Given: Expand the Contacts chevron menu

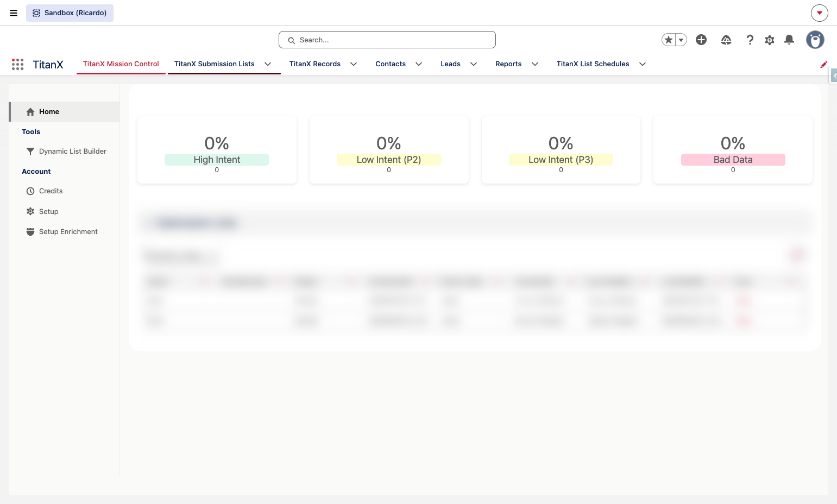Looking at the screenshot, I should [x=419, y=64].
